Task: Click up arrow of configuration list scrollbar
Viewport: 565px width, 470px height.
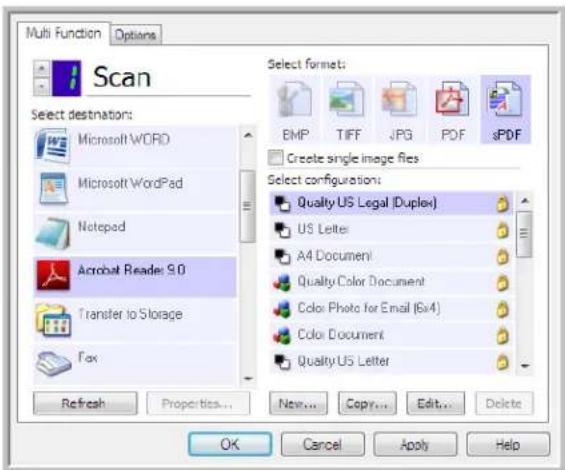Action: tap(525, 200)
